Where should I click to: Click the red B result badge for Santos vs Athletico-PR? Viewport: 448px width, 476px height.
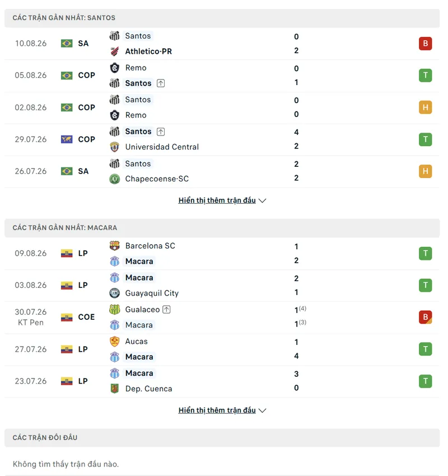[x=425, y=44]
